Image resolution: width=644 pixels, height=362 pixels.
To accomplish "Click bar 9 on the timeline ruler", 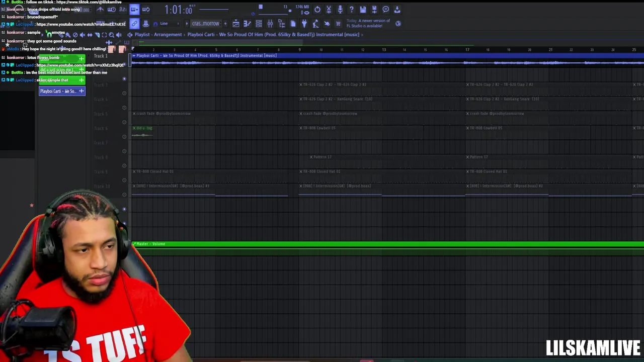I will [x=299, y=50].
